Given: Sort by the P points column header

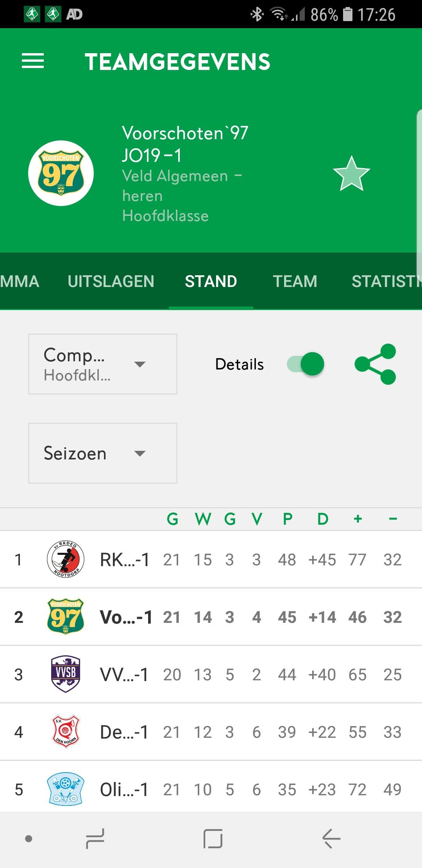Looking at the screenshot, I should tap(288, 519).
